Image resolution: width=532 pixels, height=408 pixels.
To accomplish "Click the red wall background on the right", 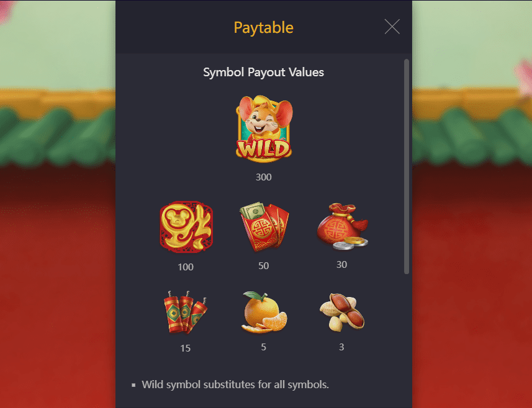I will tap(472, 285).
